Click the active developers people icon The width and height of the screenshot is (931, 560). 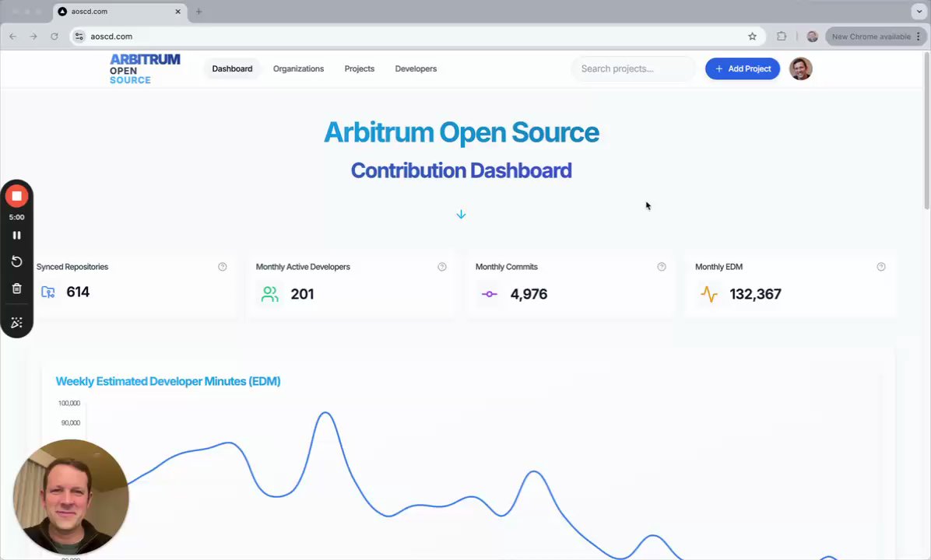click(270, 294)
